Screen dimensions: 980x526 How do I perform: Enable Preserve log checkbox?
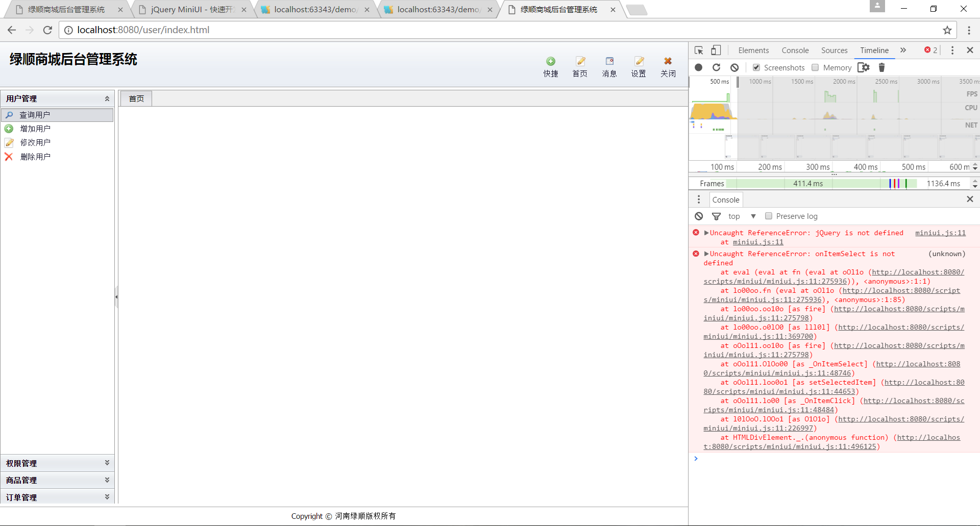point(769,216)
